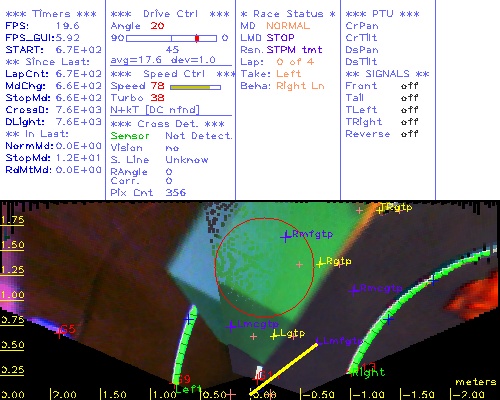Click the yellow steering direction line
The height and width of the screenshot is (400, 500).
[x=284, y=369]
